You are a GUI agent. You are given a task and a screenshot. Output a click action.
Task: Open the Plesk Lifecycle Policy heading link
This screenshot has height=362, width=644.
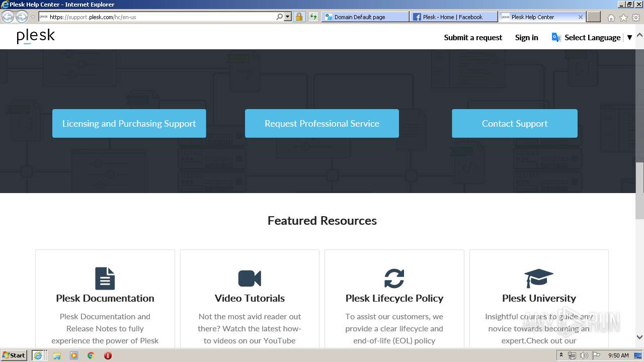tap(394, 298)
